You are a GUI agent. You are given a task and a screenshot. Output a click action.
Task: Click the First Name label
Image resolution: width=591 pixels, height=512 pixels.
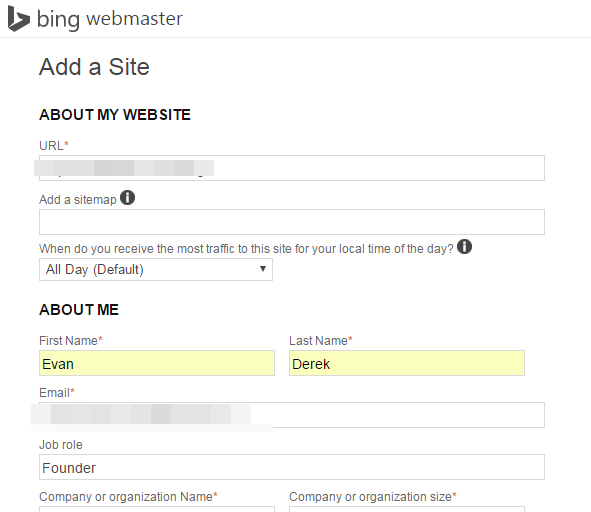(70, 340)
